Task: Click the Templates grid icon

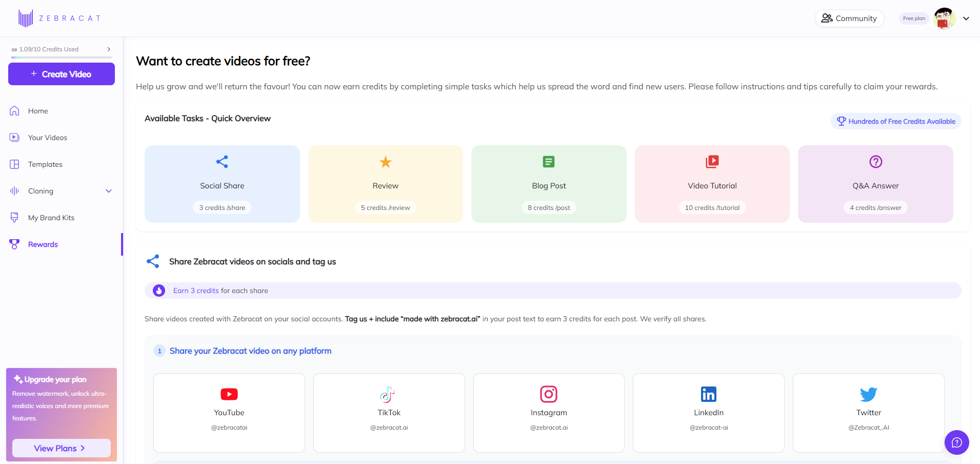Action: pyautogui.click(x=14, y=164)
